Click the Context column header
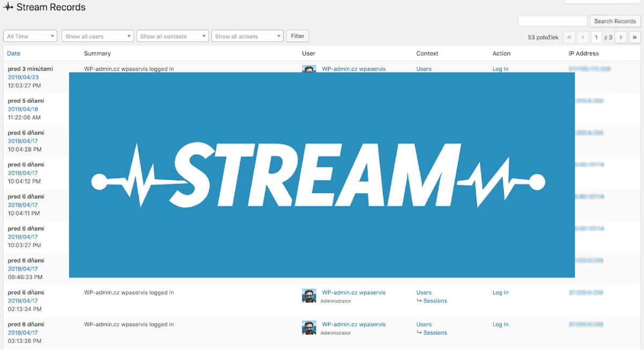The height and width of the screenshot is (350, 644). (x=427, y=53)
